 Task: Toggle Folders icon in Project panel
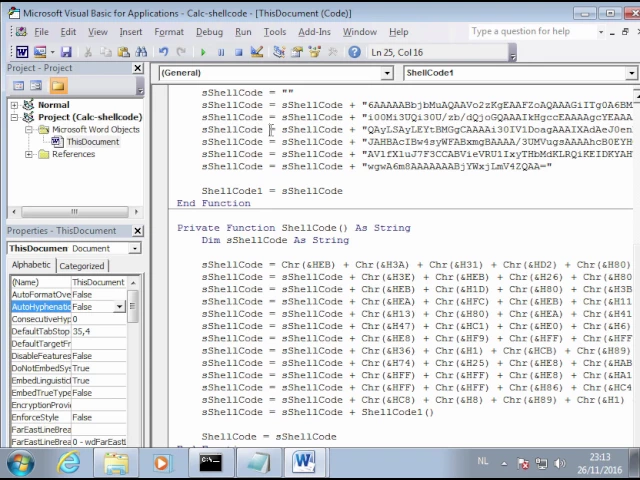tap(58, 86)
